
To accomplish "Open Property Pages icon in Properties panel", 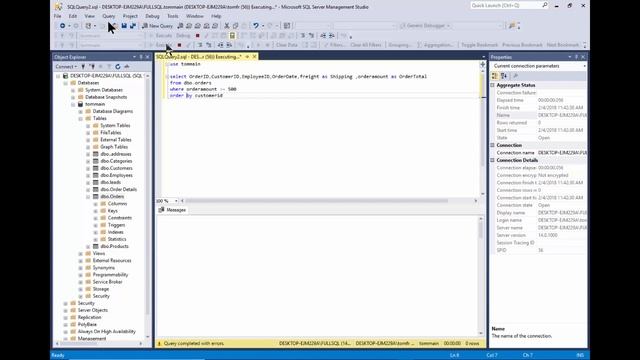I will pyautogui.click(x=516, y=76).
